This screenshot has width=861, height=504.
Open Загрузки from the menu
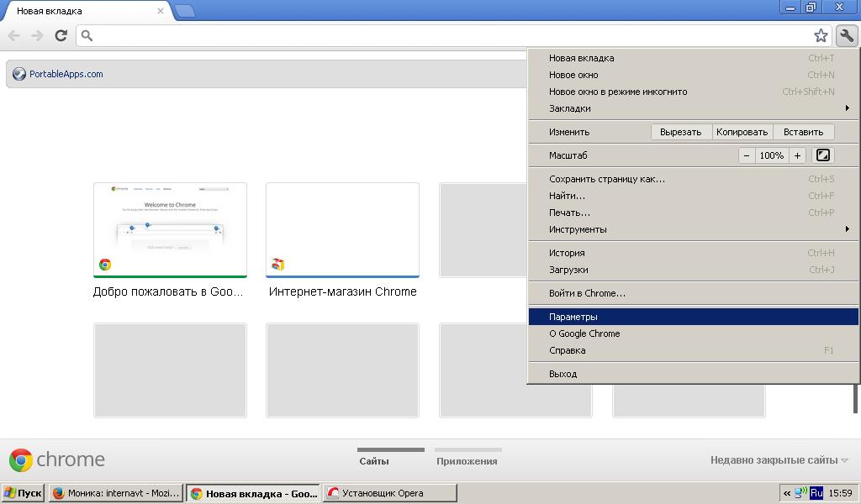point(693,270)
